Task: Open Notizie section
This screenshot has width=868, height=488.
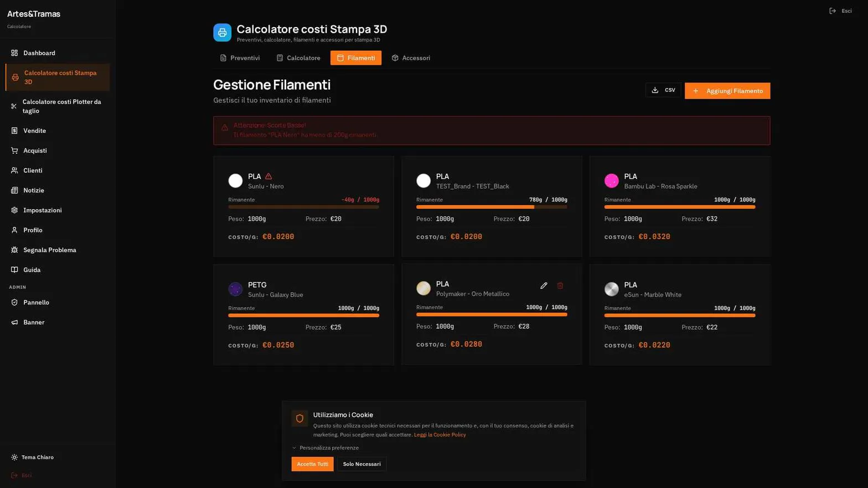Action: point(58,190)
